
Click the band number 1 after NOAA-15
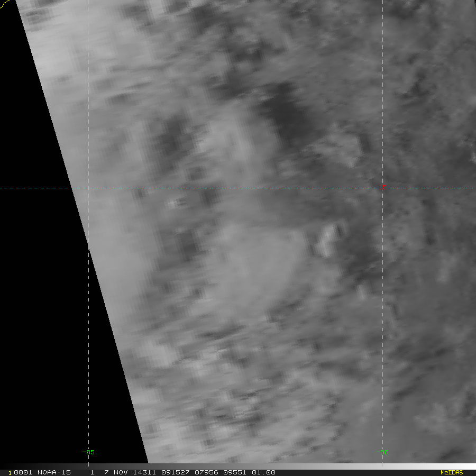point(92,472)
